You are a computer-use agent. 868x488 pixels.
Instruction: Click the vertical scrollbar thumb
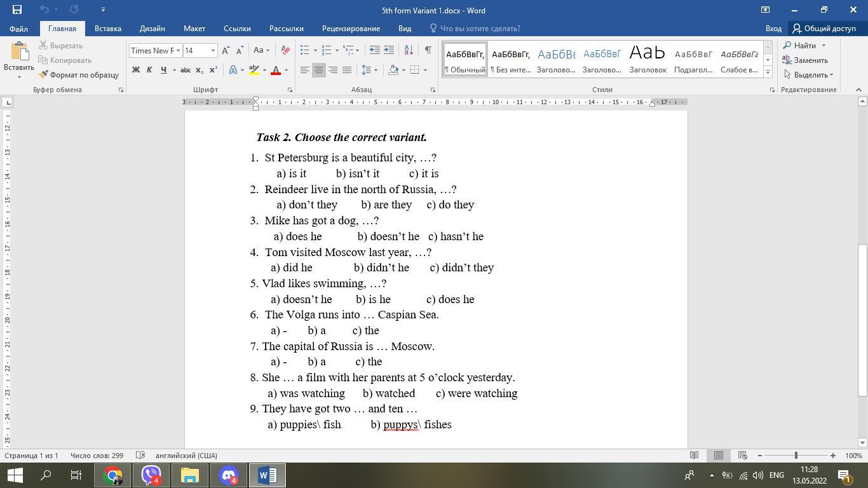click(862, 320)
